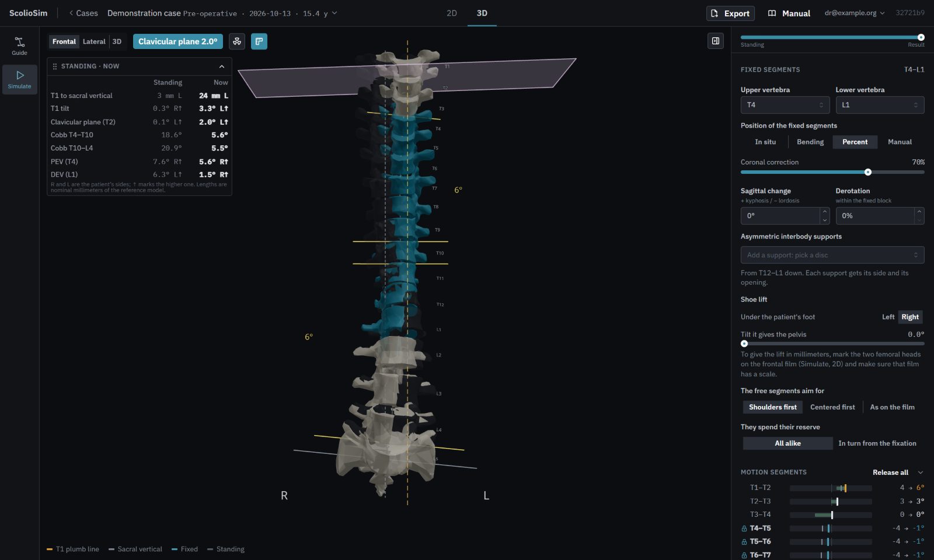The width and height of the screenshot is (934, 560).
Task: Click the Cobb T4–T10 row
Action: tap(139, 135)
